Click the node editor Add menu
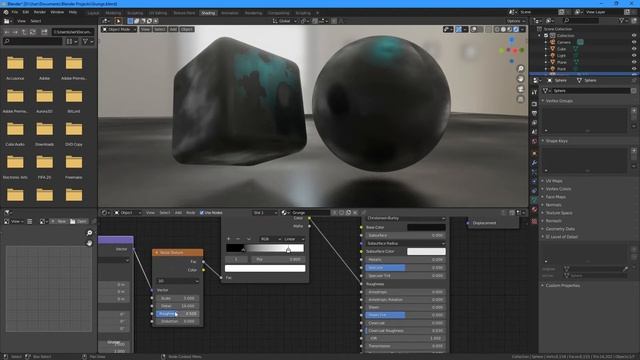Image resolution: width=640 pixels, height=360 pixels. pyautogui.click(x=178, y=213)
